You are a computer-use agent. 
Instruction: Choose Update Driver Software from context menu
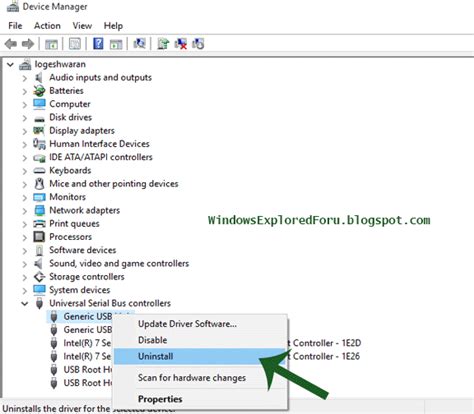click(x=200, y=324)
